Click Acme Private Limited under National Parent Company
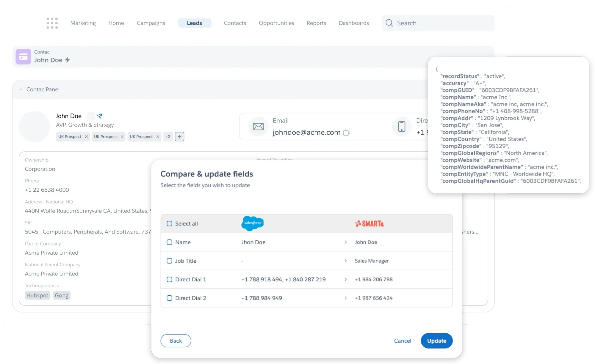This screenshot has height=364, width=595. coord(51,274)
